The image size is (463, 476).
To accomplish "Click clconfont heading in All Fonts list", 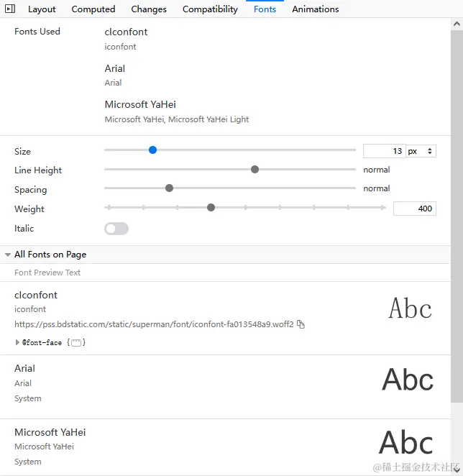I will click(x=36, y=295).
